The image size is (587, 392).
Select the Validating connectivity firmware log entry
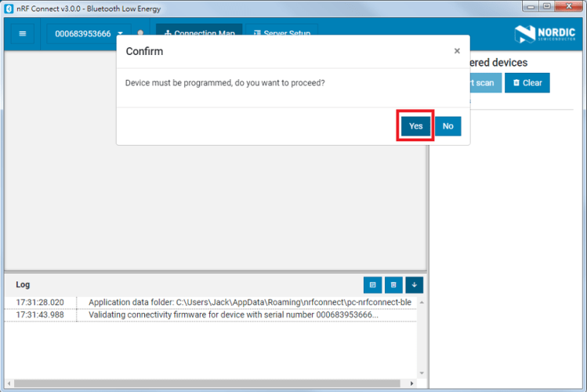(x=233, y=314)
